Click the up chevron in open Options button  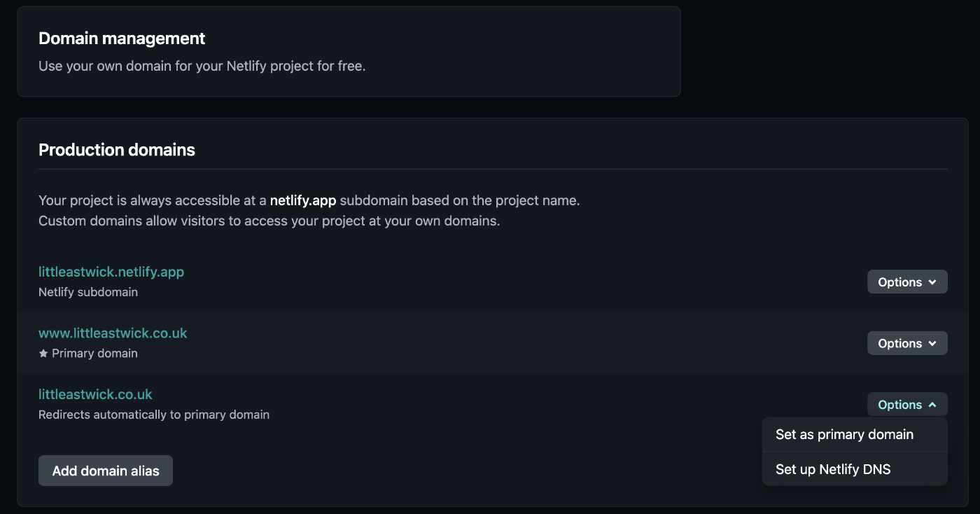tap(932, 405)
